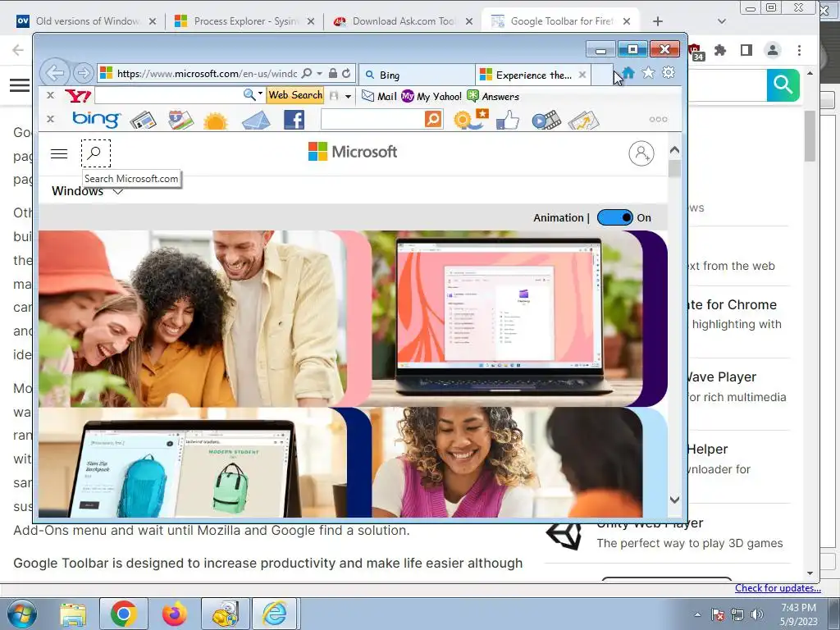Image resolution: width=840 pixels, height=630 pixels.
Task: Close the Bing bar with its X
Action: (x=50, y=119)
